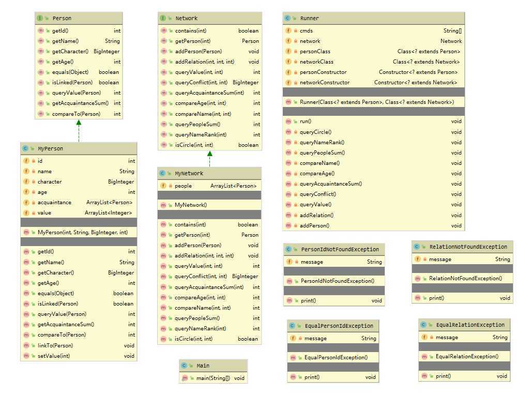
Task: Click the field icon beside acquaintance in MyPerson
Action: pyautogui.click(x=26, y=202)
